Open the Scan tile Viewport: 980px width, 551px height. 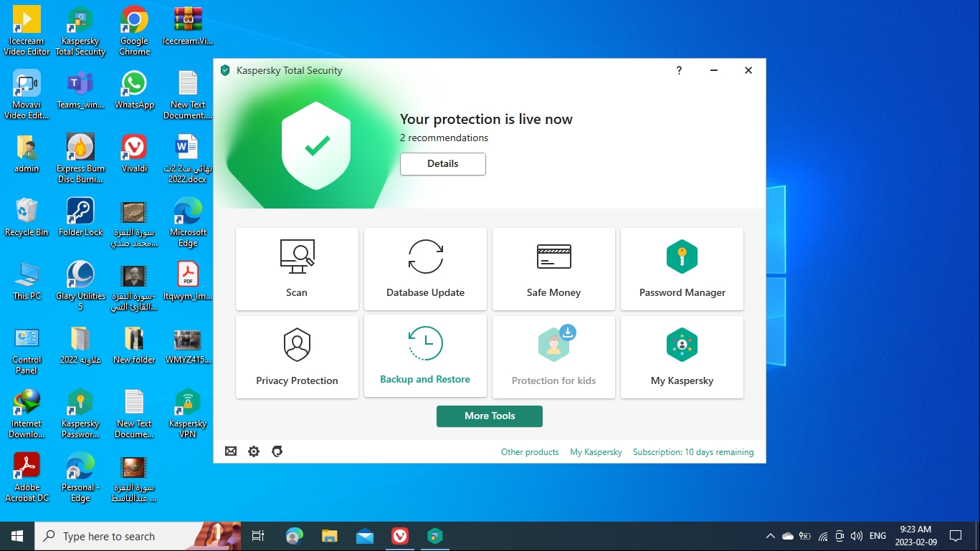pyautogui.click(x=297, y=269)
